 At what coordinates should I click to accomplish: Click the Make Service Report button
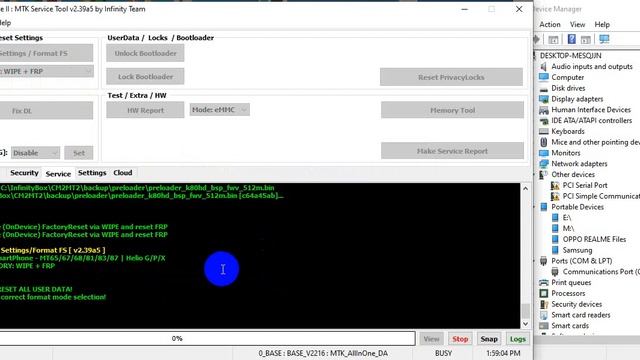click(x=452, y=151)
